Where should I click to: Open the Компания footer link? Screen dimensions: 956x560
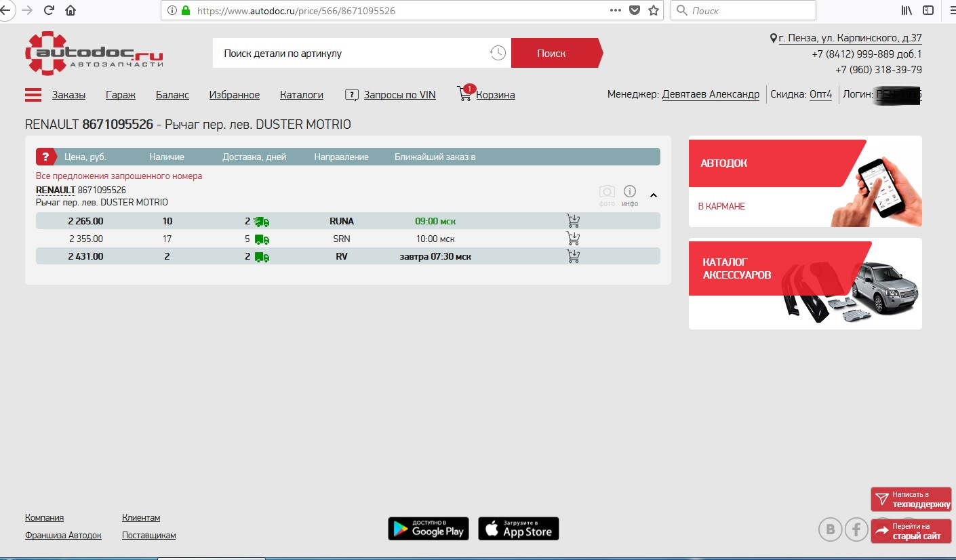(44, 517)
